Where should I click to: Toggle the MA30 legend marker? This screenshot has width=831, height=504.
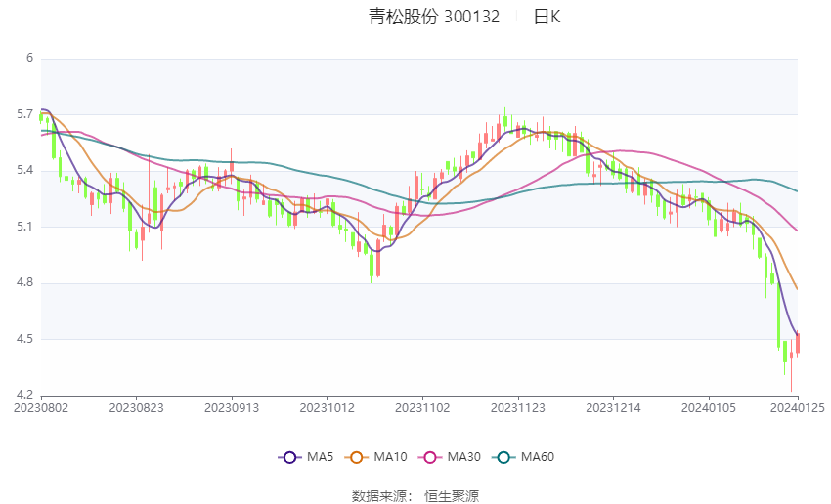(430, 457)
